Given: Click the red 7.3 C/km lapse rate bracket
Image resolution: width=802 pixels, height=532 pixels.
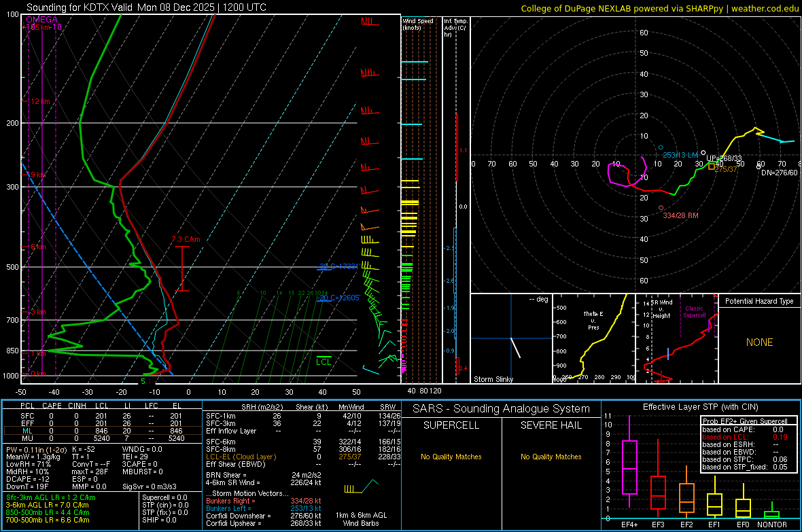Looking at the screenshot, I should tap(182, 268).
